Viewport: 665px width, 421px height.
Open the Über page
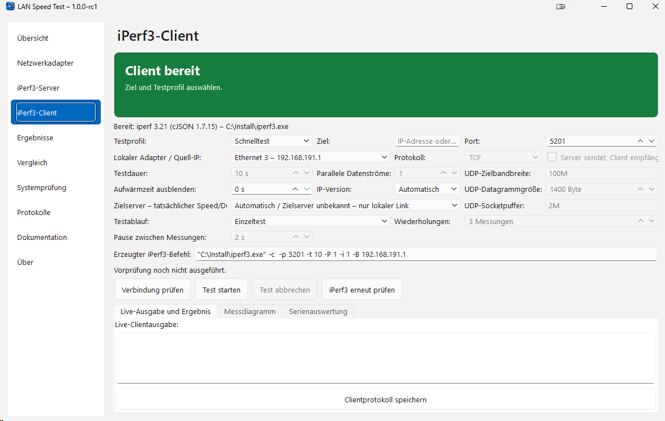tap(56, 262)
